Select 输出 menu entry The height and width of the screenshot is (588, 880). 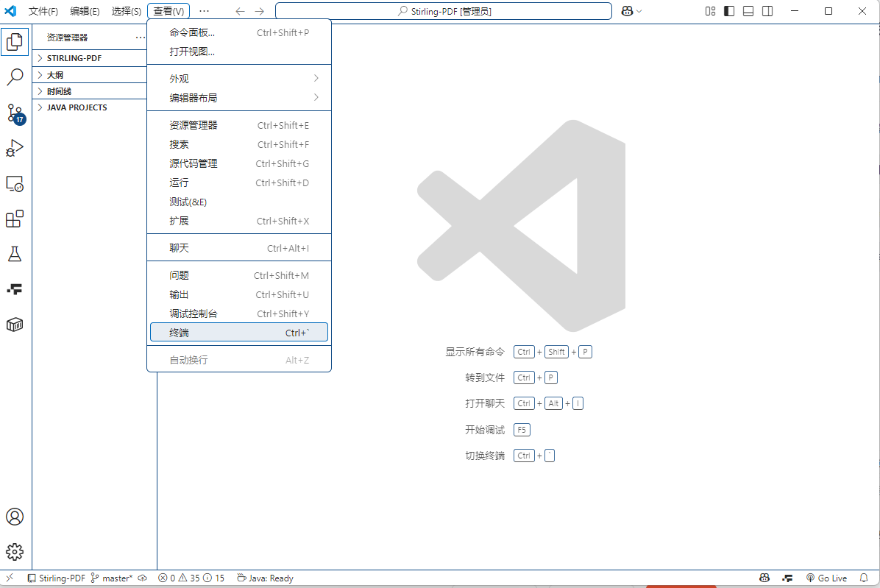coord(239,294)
